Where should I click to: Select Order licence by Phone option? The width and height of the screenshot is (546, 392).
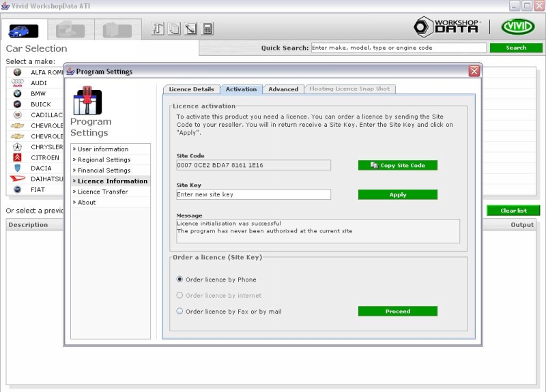[180, 280]
